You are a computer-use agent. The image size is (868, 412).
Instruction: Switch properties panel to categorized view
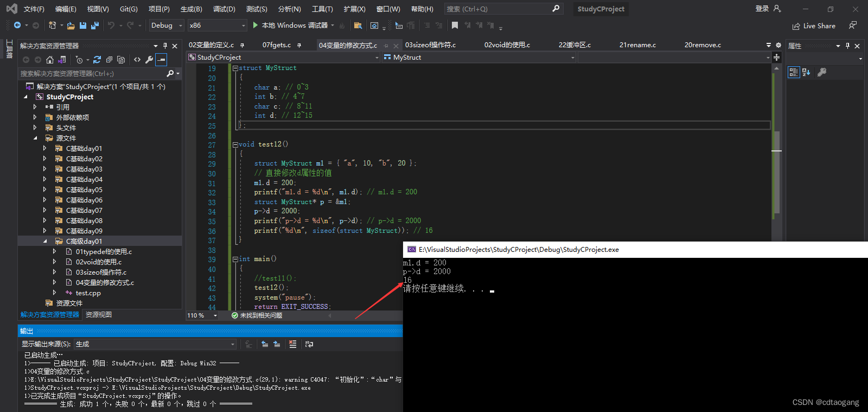tap(794, 72)
